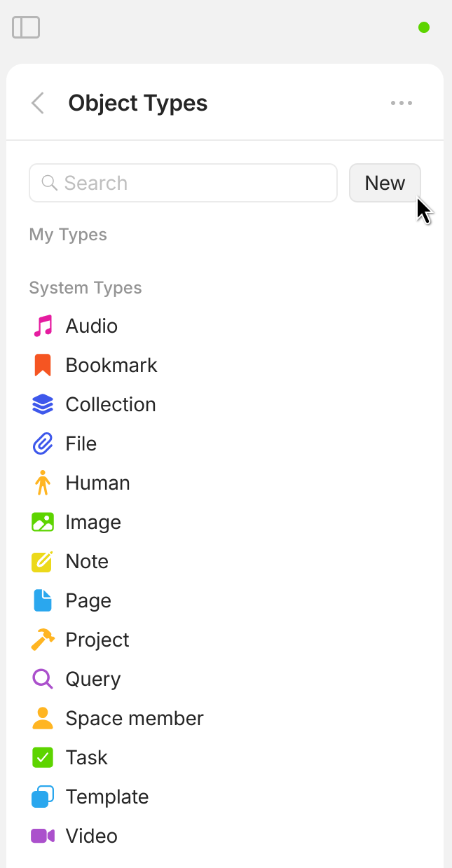Click the yellow Note icon
This screenshot has width=452, height=868.
pyautogui.click(x=43, y=561)
